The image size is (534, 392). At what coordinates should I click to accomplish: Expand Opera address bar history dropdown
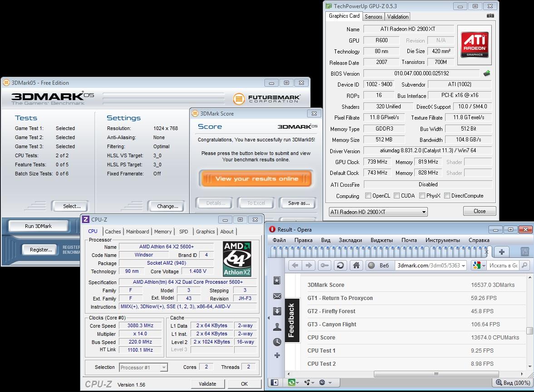tap(464, 266)
